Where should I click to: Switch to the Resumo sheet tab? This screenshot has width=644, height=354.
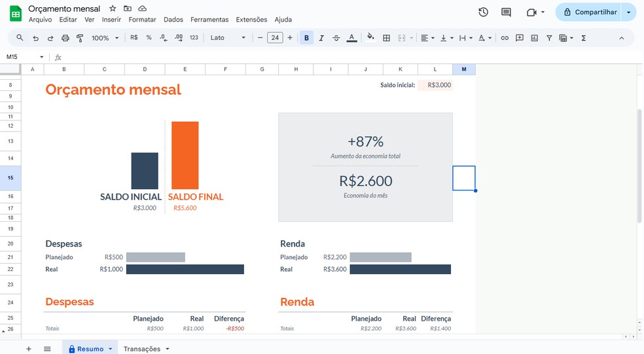[x=90, y=349]
